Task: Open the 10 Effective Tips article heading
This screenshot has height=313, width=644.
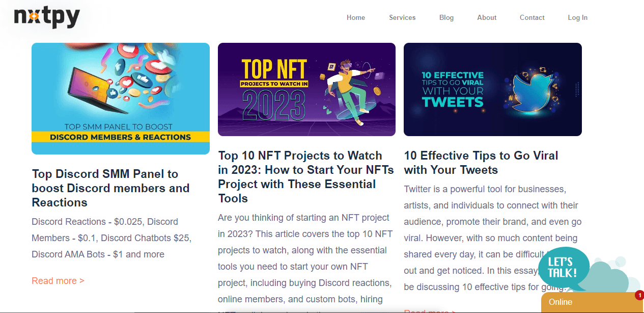Action: (x=481, y=162)
